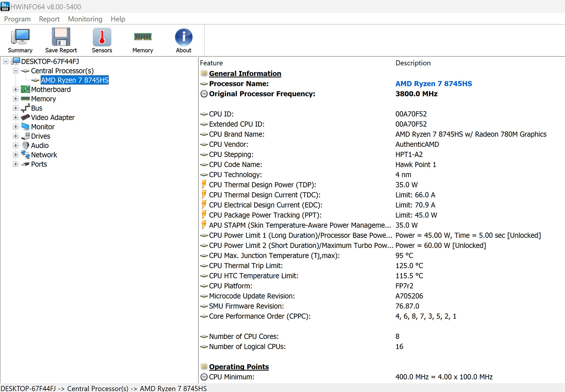This screenshot has height=392, width=565.
Task: Click the Memory tree node icon
Action: 25,99
